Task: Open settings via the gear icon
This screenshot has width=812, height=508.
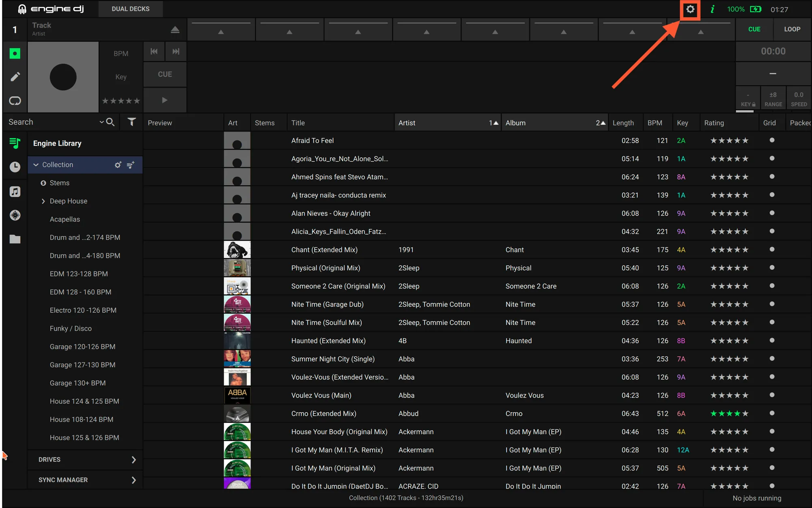Action: pos(690,9)
